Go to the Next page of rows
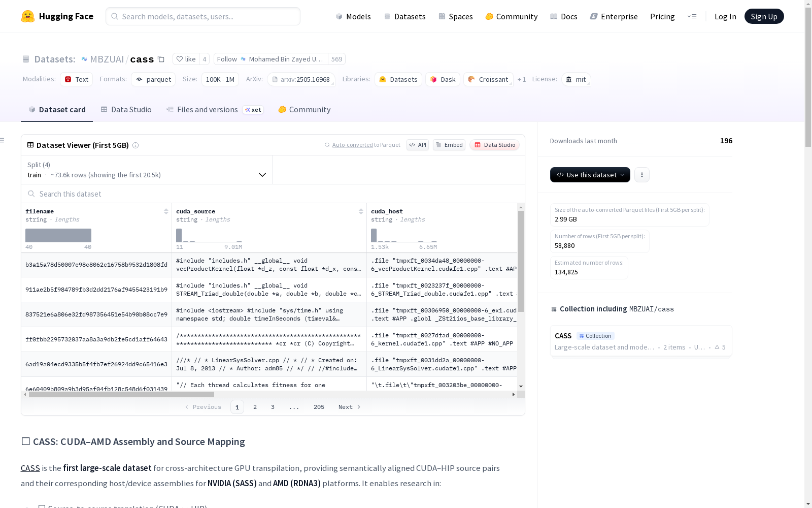 tap(349, 407)
